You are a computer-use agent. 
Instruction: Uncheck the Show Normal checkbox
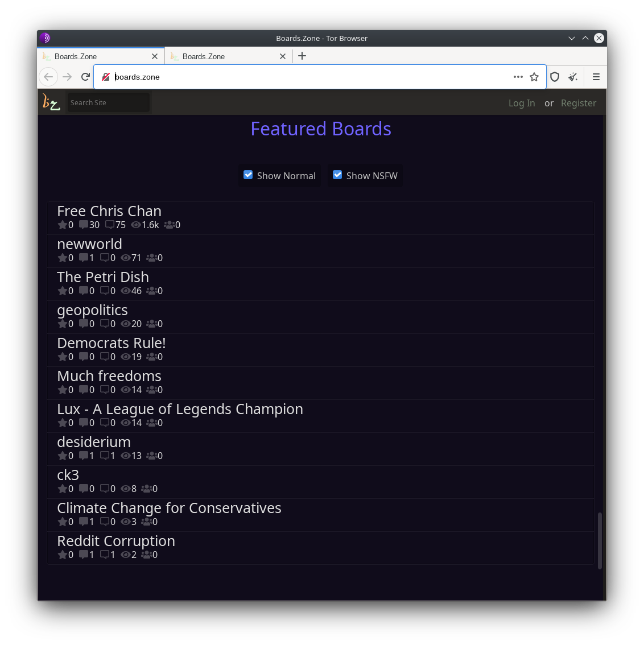click(248, 175)
